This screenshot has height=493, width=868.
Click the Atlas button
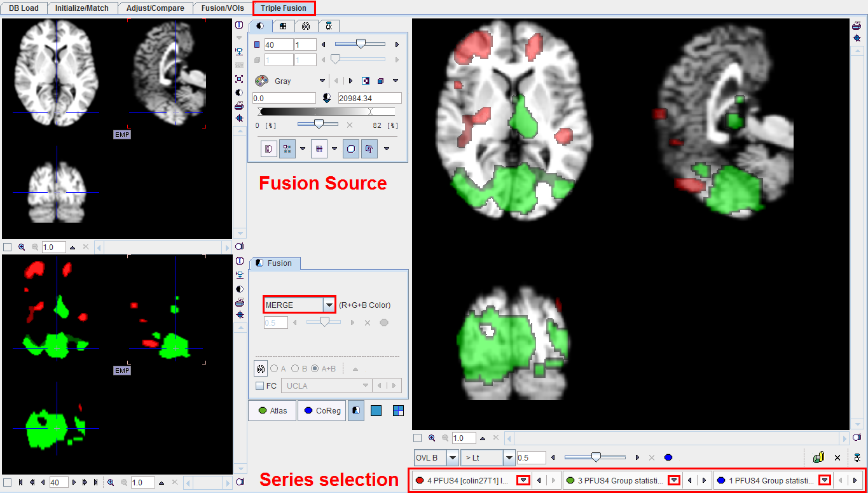(x=272, y=410)
